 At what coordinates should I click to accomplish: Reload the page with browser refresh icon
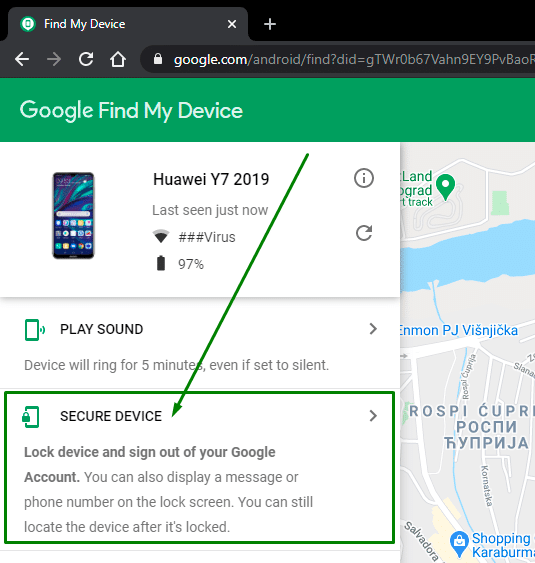click(x=86, y=59)
